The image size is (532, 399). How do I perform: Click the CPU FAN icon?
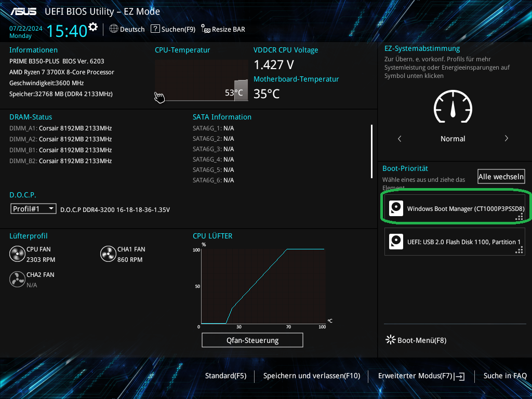point(17,254)
